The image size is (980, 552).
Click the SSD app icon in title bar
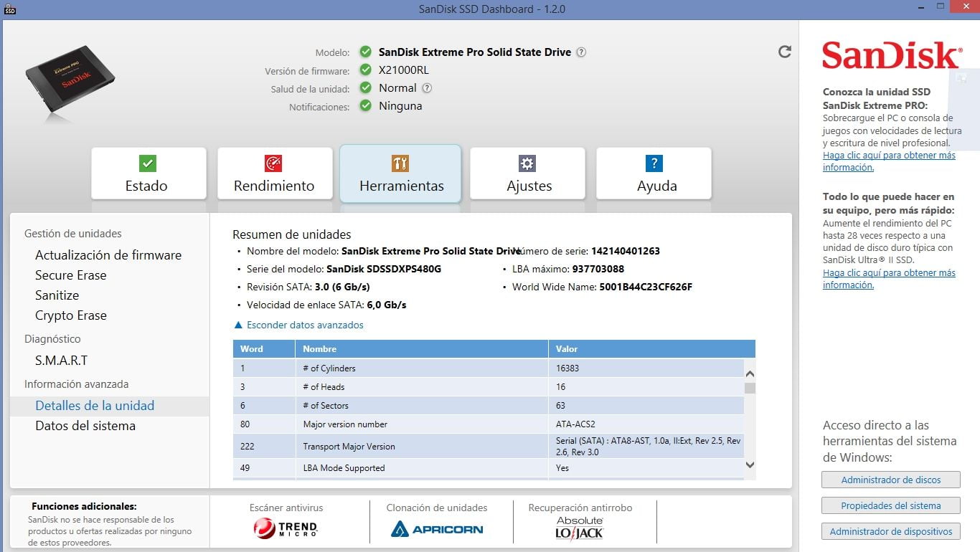point(9,9)
